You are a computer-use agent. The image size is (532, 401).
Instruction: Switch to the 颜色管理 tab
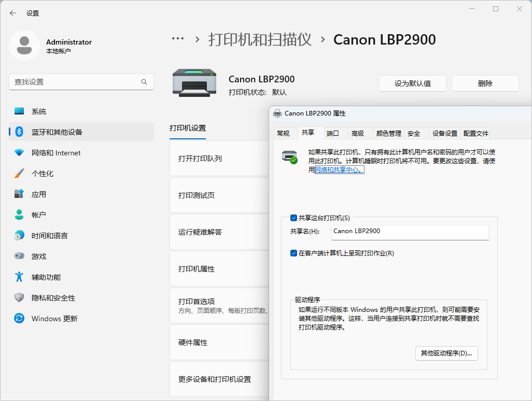tap(389, 134)
